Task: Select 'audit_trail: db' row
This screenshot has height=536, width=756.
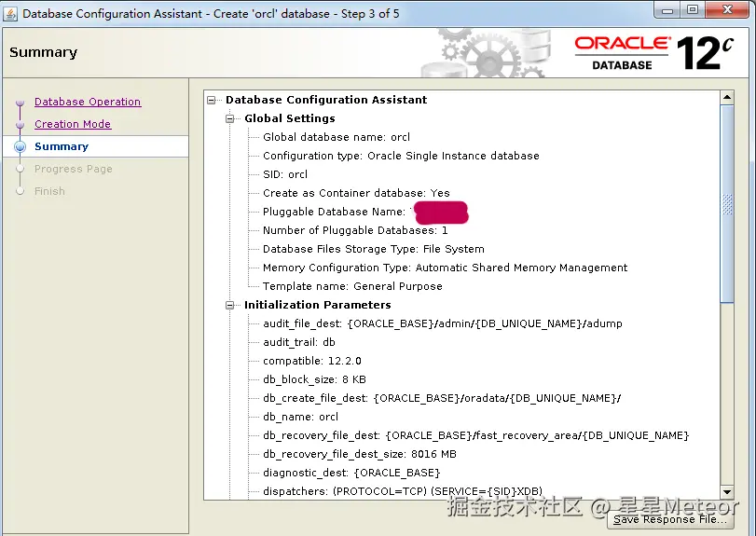Action: [299, 342]
